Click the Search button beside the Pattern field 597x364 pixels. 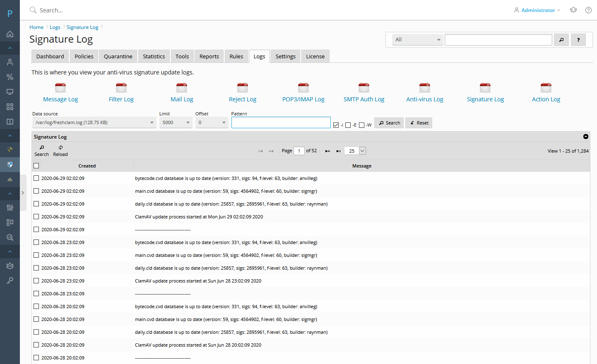point(389,123)
